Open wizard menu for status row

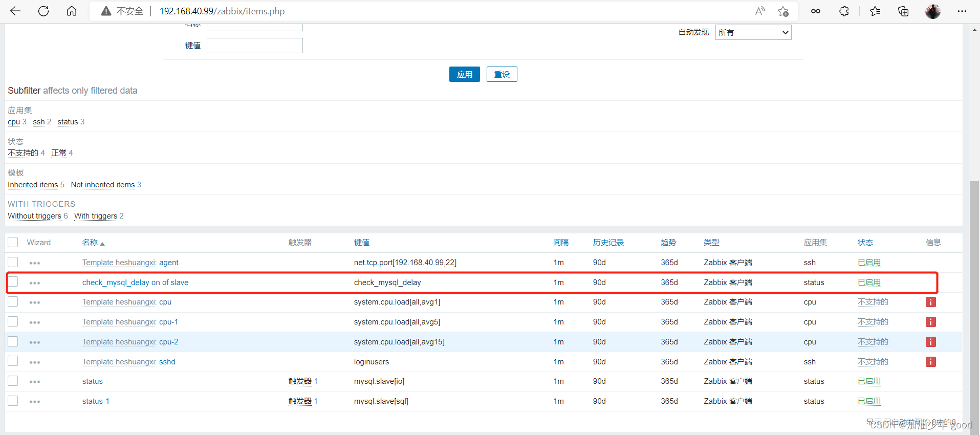click(35, 382)
